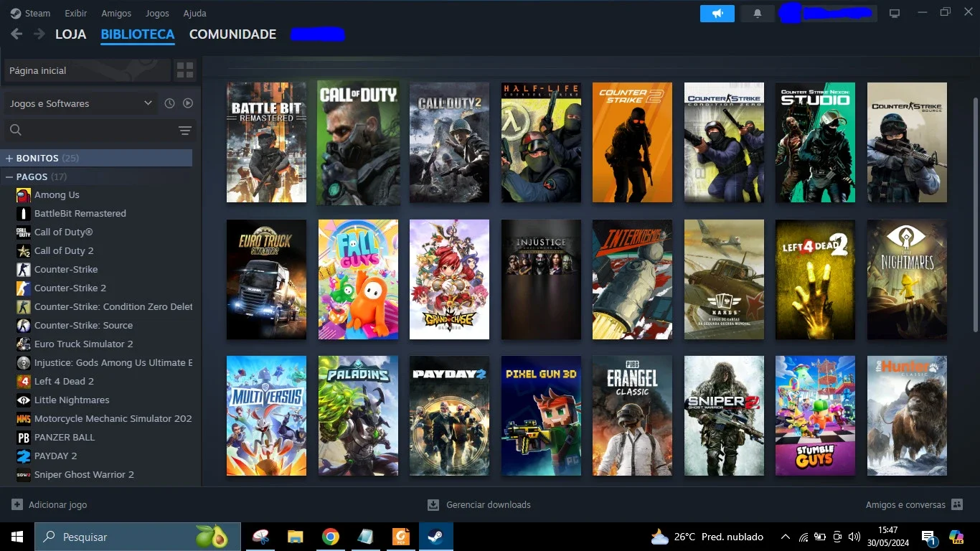Open the Paladins cover

(358, 415)
